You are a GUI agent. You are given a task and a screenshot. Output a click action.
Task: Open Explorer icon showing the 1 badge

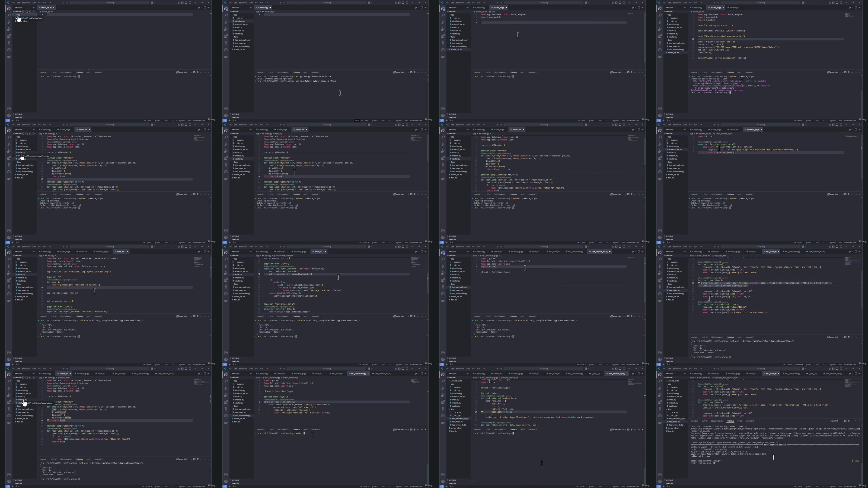[226, 8]
